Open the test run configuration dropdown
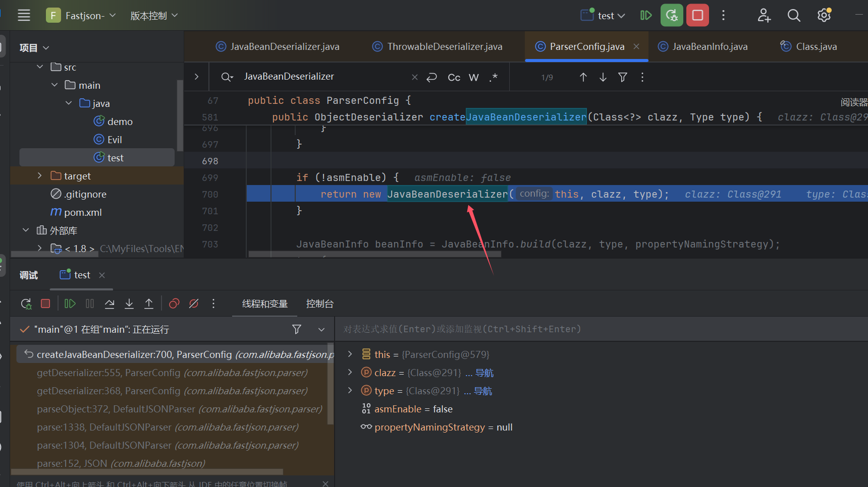 tap(603, 16)
